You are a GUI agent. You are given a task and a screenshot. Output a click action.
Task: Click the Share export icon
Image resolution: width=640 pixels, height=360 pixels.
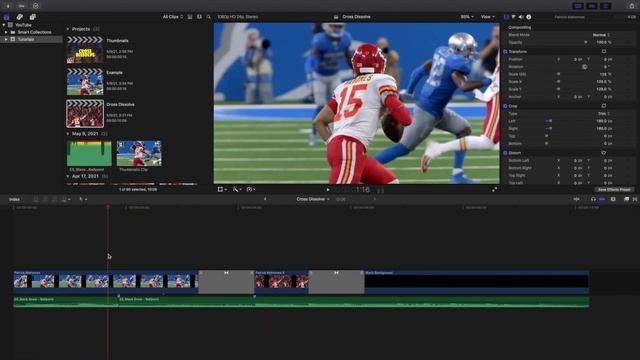(631, 6)
